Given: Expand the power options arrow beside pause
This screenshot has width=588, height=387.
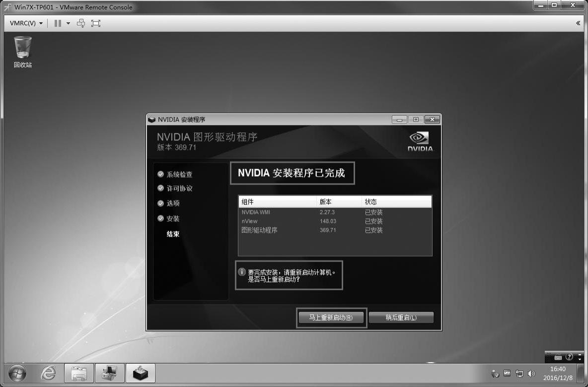Looking at the screenshot, I should tap(68, 23).
